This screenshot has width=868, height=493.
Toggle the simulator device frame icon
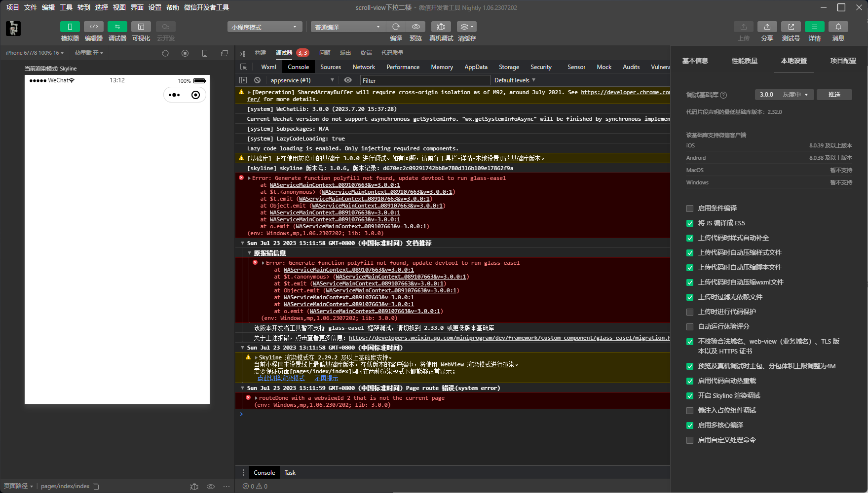point(205,53)
